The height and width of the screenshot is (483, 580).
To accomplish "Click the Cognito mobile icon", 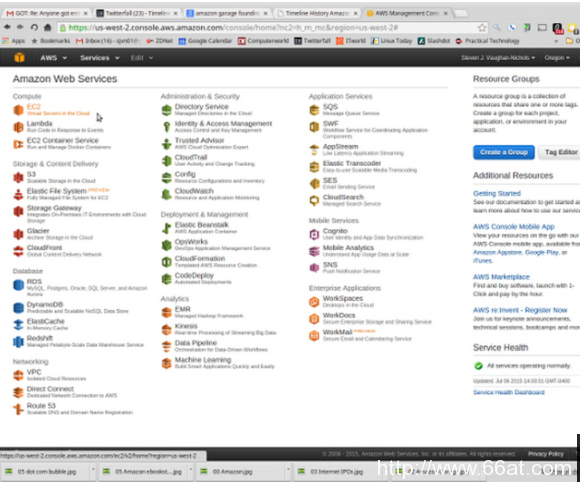I will (x=314, y=234).
